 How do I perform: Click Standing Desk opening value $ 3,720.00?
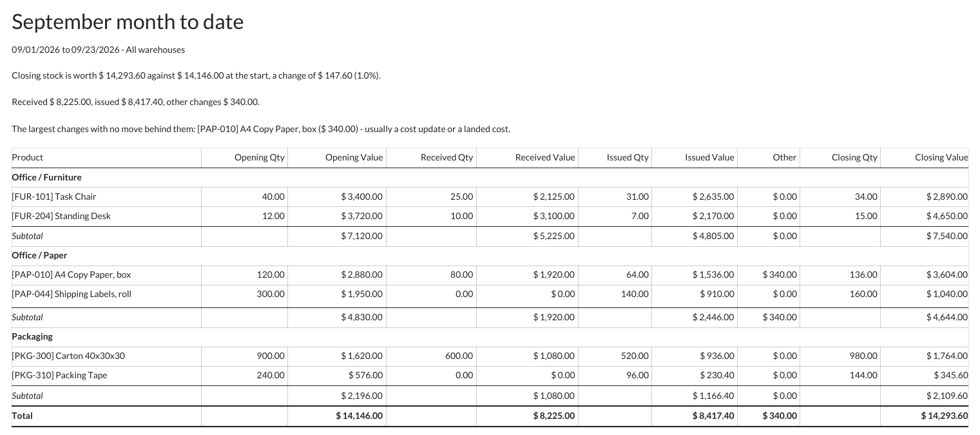pos(361,216)
